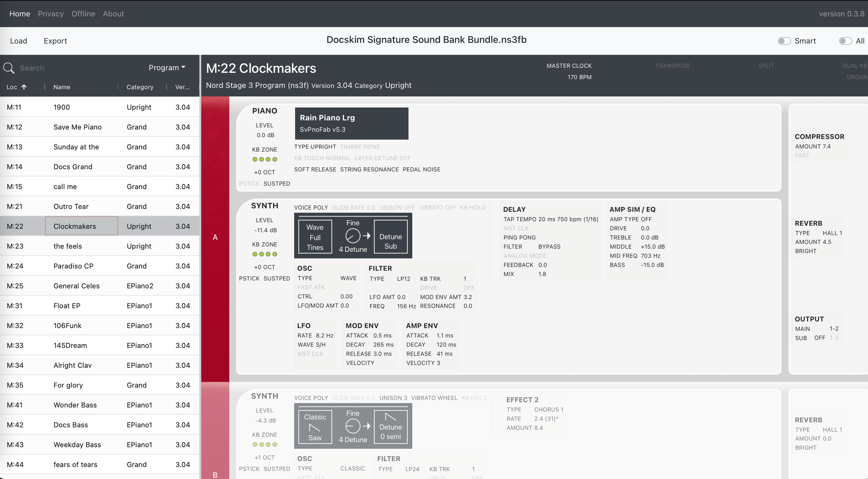Click the Wave Full Tines oscillator box
This screenshot has height=479, width=868.
pyautogui.click(x=315, y=237)
